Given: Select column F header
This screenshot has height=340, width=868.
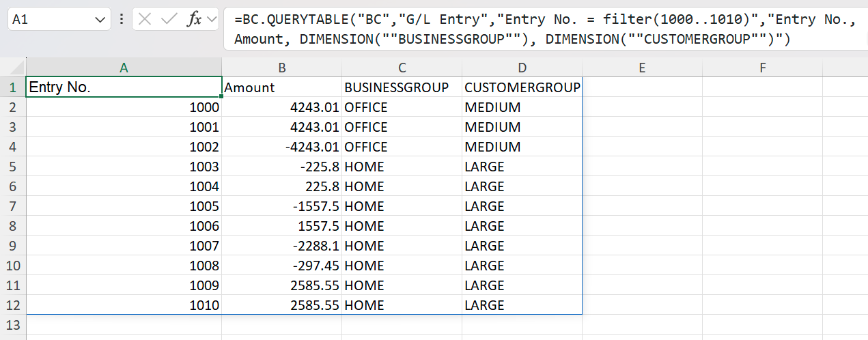Looking at the screenshot, I should click(x=763, y=68).
